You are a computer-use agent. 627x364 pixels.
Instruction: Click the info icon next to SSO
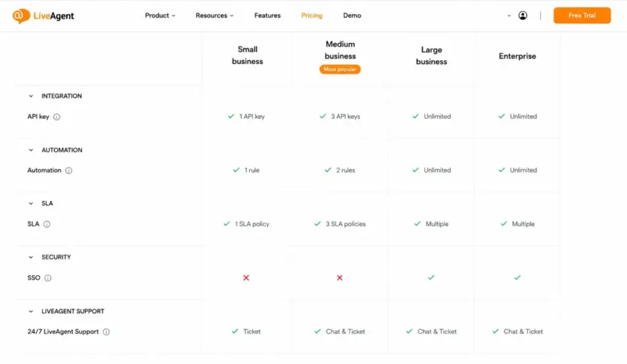[48, 278]
